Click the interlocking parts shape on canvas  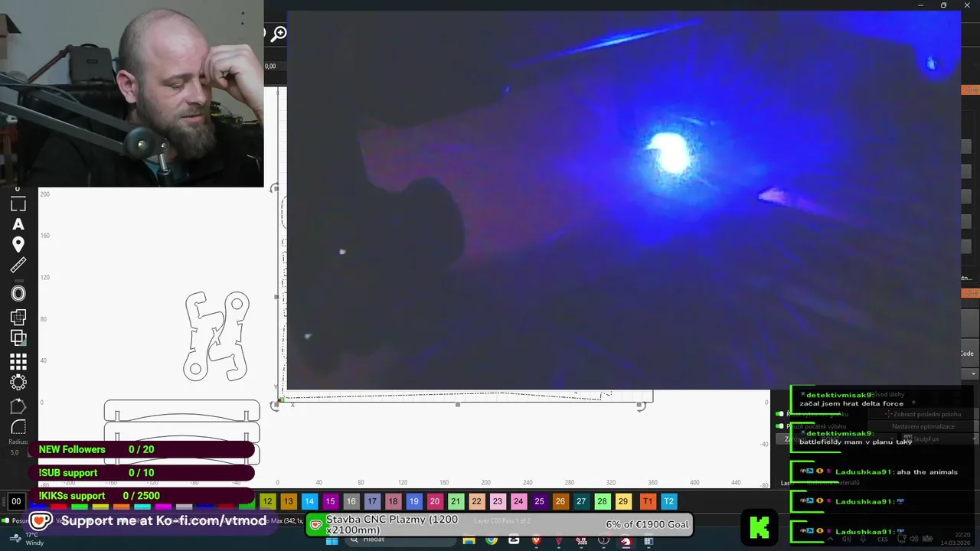click(217, 336)
